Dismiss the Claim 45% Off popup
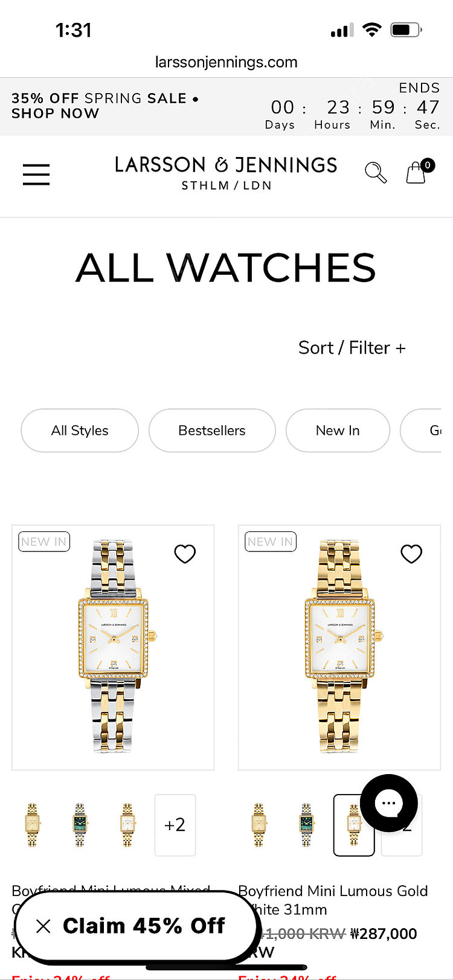The height and width of the screenshot is (980, 453). point(43,926)
